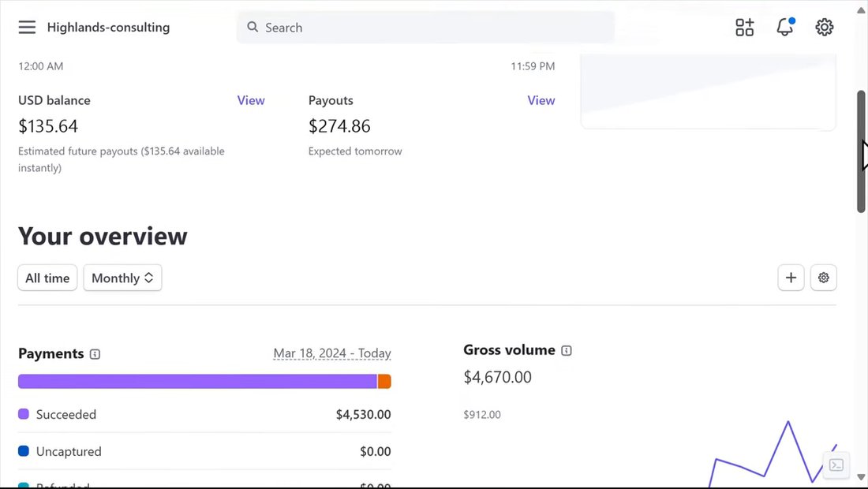
Task: Click the $274.86 payouts amount
Action: click(x=339, y=126)
